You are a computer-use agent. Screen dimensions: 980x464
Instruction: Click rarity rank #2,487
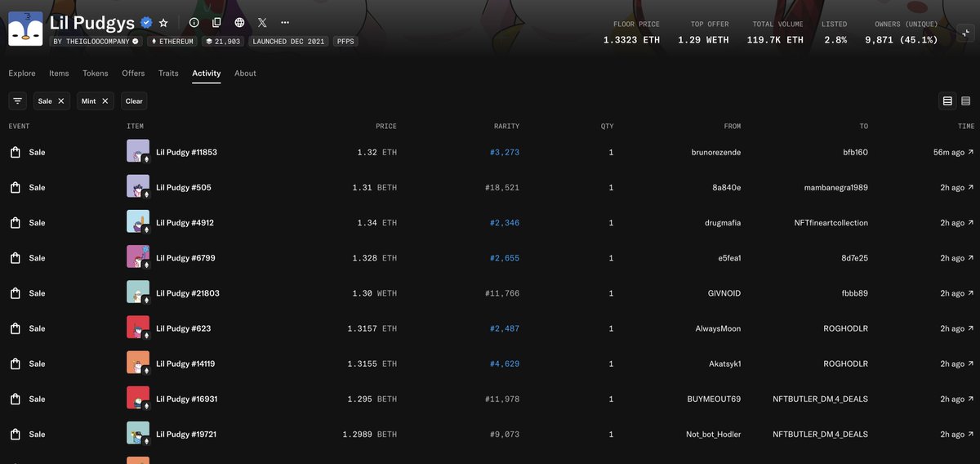click(504, 328)
